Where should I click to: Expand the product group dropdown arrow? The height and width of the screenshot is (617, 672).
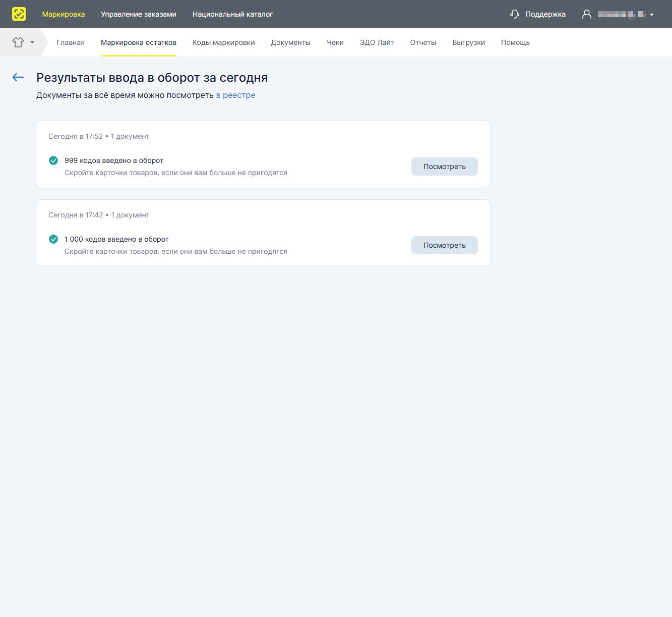32,42
